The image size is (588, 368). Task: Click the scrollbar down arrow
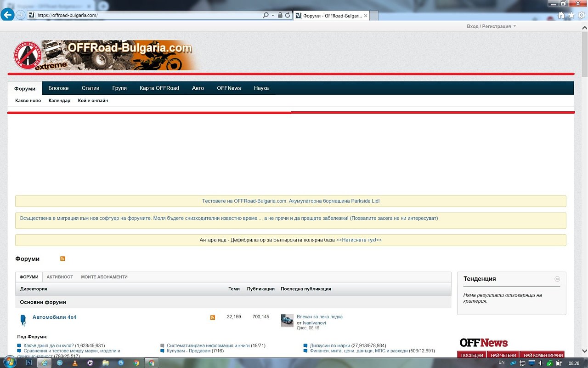tap(584, 351)
